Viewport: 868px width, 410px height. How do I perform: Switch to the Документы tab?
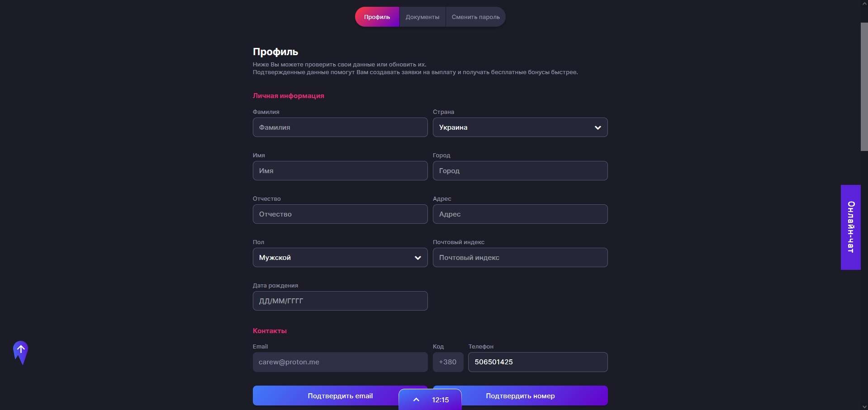(422, 17)
